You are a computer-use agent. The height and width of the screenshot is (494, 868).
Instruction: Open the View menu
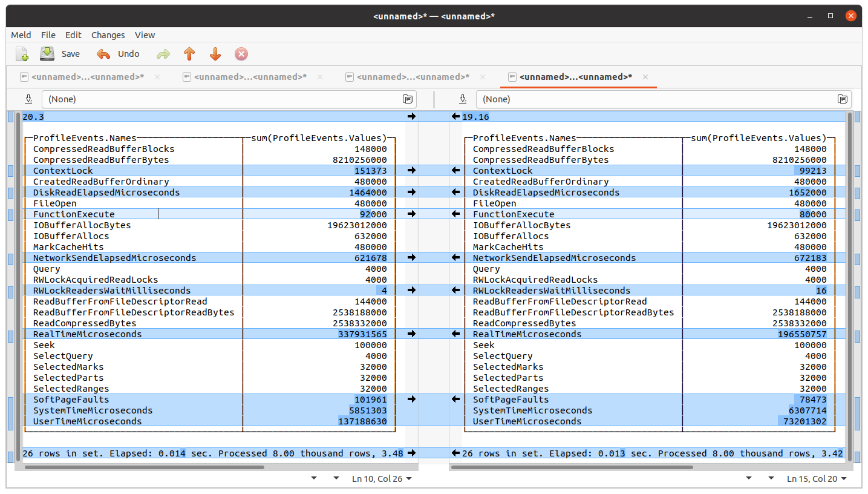145,35
